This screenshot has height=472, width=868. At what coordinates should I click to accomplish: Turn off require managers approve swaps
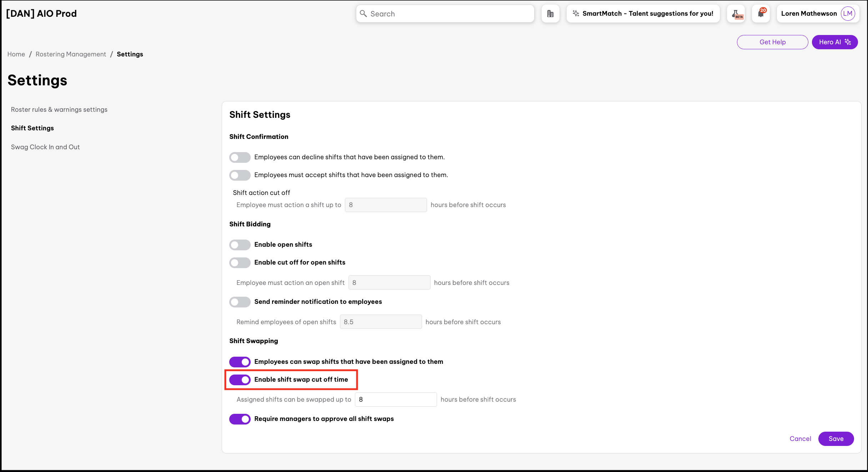pos(240,419)
